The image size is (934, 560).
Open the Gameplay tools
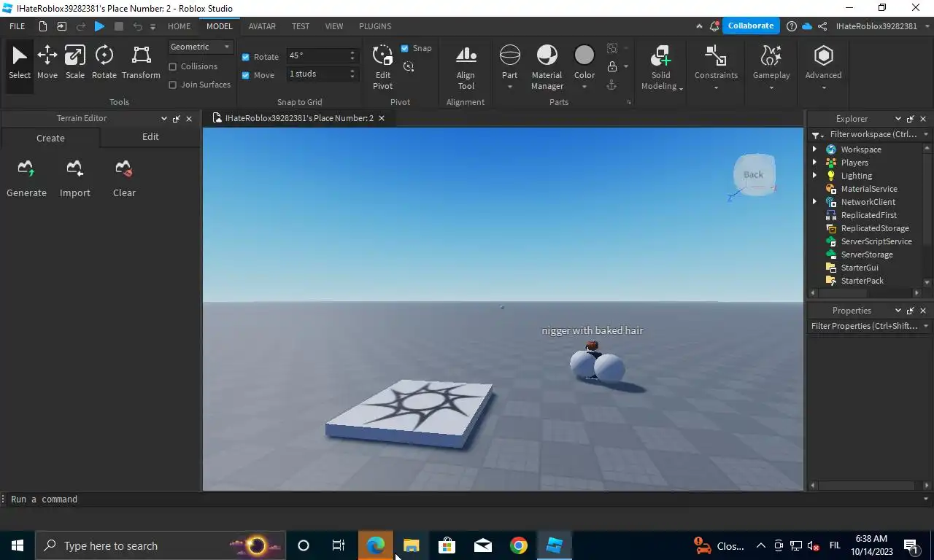(771, 67)
